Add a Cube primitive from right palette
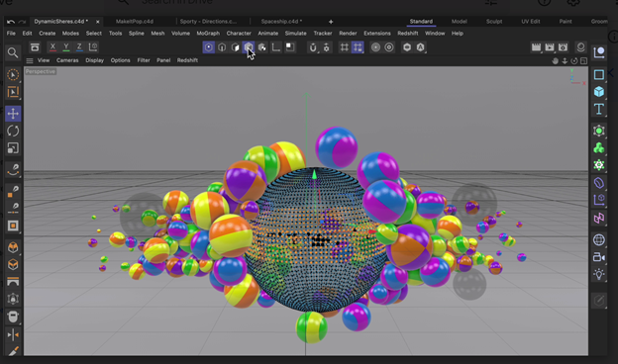This screenshot has width=618, height=364. tap(599, 92)
